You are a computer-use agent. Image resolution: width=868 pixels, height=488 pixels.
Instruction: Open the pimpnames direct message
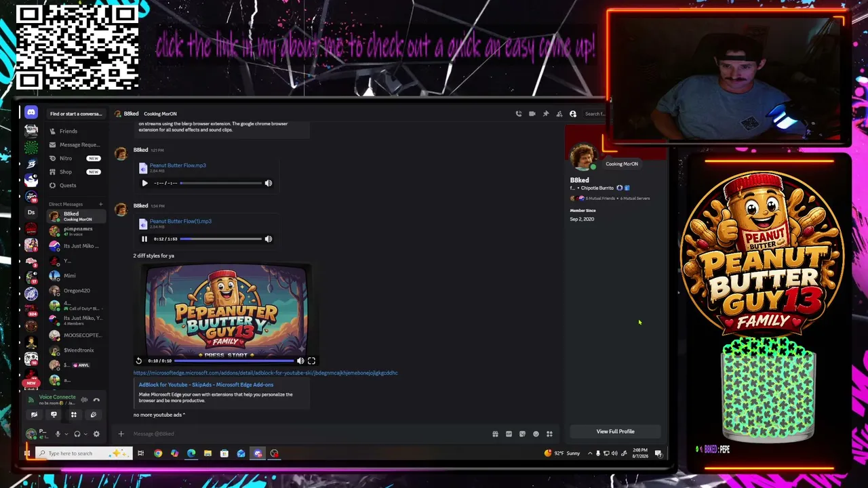pos(76,231)
